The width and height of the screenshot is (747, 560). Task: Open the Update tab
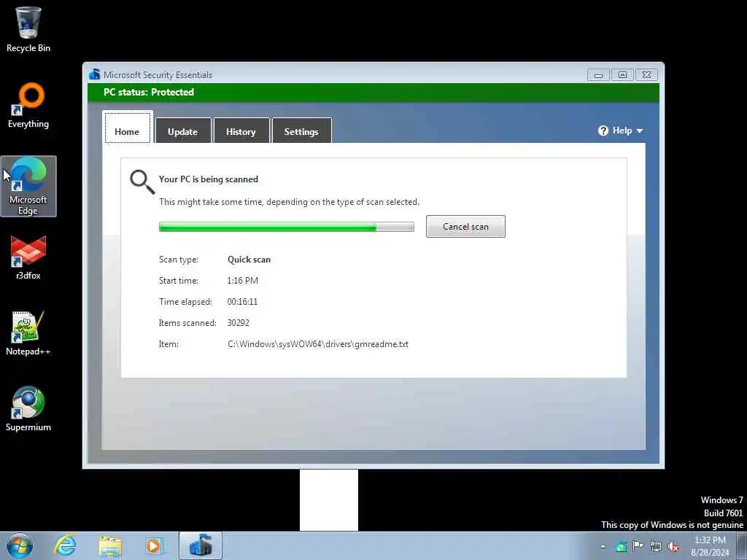183,131
